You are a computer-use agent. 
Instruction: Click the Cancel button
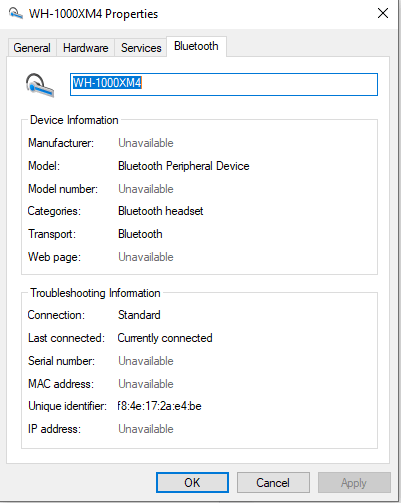pyautogui.click(x=273, y=482)
